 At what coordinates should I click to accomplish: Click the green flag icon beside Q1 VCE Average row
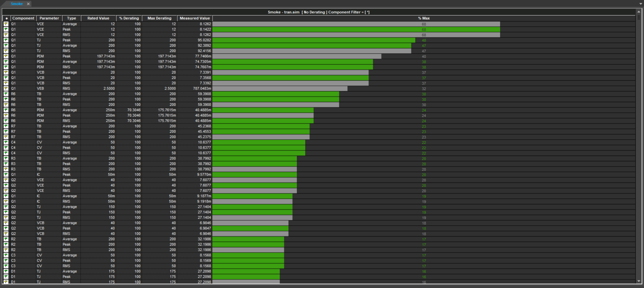[6, 24]
